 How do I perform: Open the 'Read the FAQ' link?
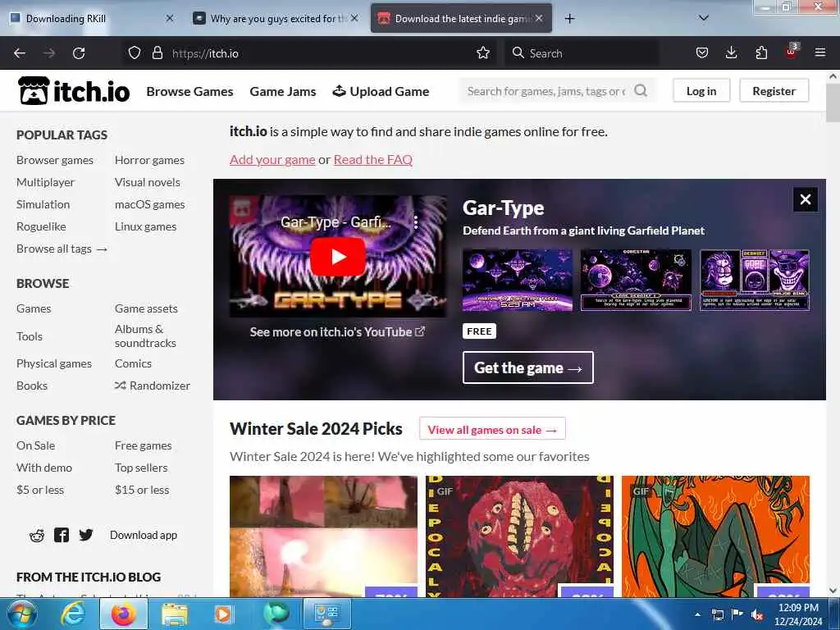point(373,160)
